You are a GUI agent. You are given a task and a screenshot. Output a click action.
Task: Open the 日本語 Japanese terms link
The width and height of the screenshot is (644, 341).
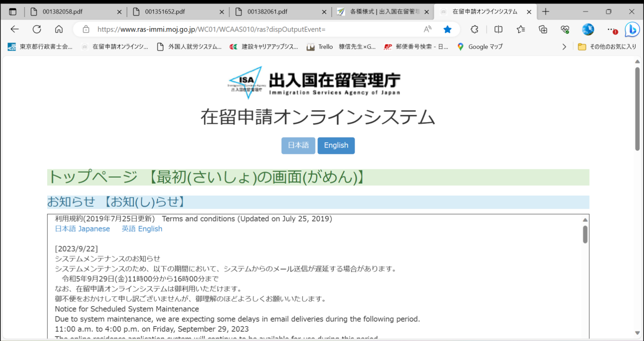(x=82, y=229)
